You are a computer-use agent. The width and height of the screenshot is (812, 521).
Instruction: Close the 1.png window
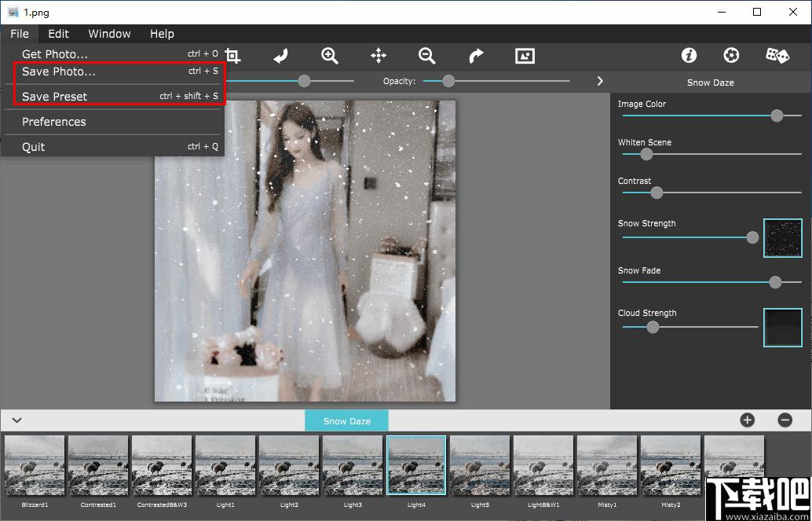point(793,12)
